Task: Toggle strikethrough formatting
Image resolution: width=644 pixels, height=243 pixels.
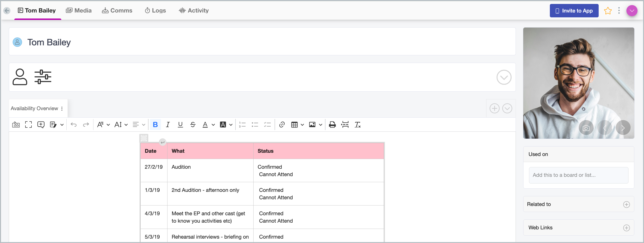Action: click(192, 125)
